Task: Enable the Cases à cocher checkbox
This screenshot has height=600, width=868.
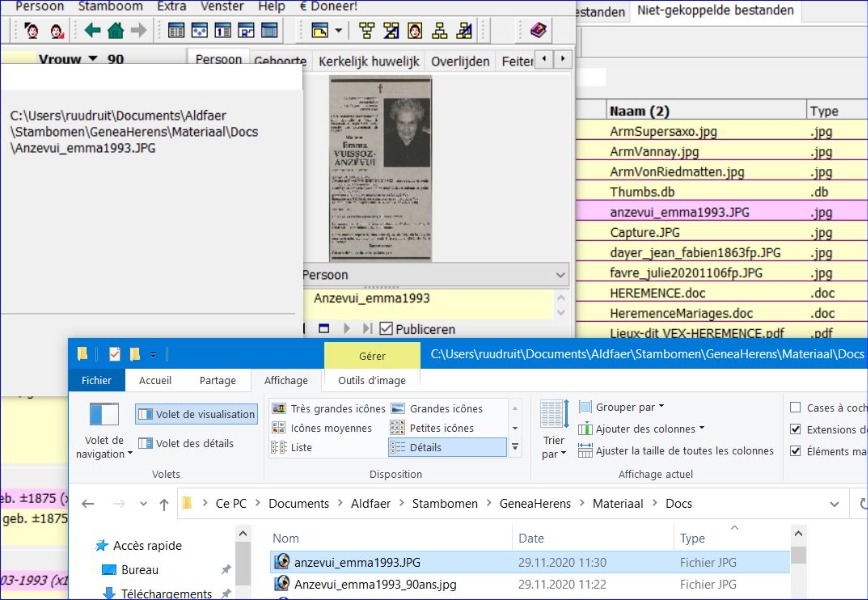Action: tap(795, 408)
